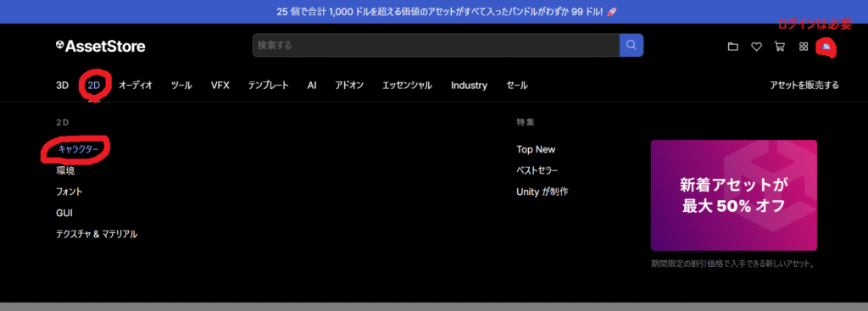Click the user avatar icon
Viewport: 868px width, 311px height.
(x=826, y=47)
